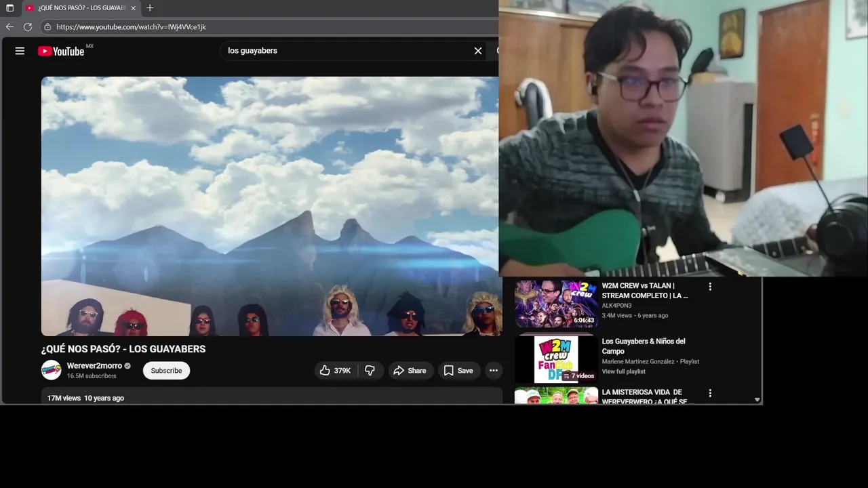Open W2M CREW vs TALAN video thumbnail

pyautogui.click(x=556, y=304)
